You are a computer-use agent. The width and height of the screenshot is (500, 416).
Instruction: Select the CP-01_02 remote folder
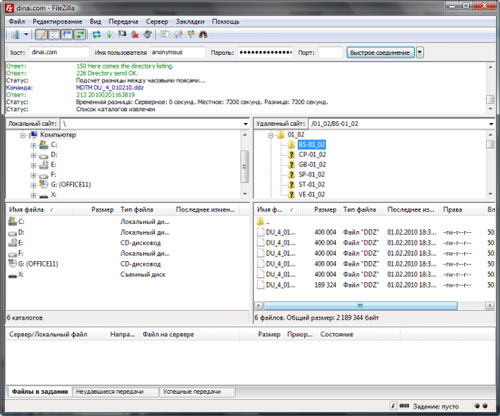312,155
